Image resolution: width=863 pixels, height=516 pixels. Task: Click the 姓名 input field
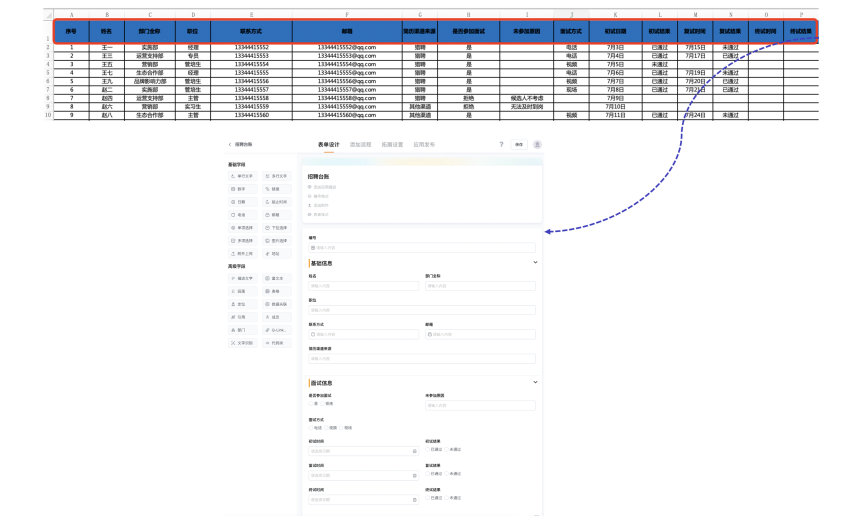click(364, 286)
